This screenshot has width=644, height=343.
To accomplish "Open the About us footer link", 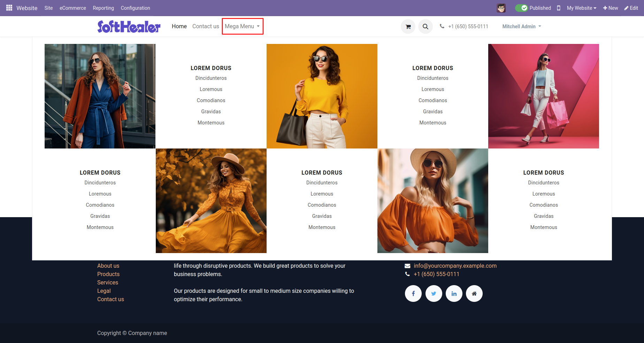I will click(x=108, y=266).
